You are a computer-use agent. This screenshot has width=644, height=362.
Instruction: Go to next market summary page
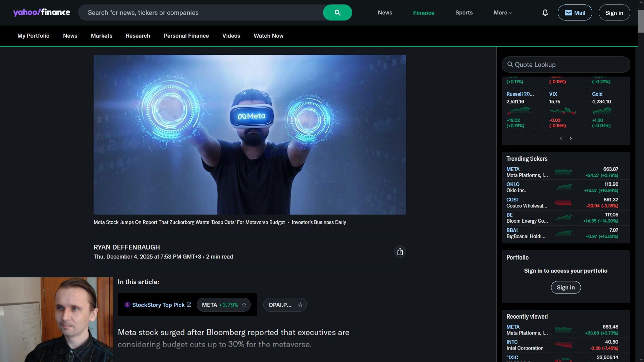tap(571, 138)
